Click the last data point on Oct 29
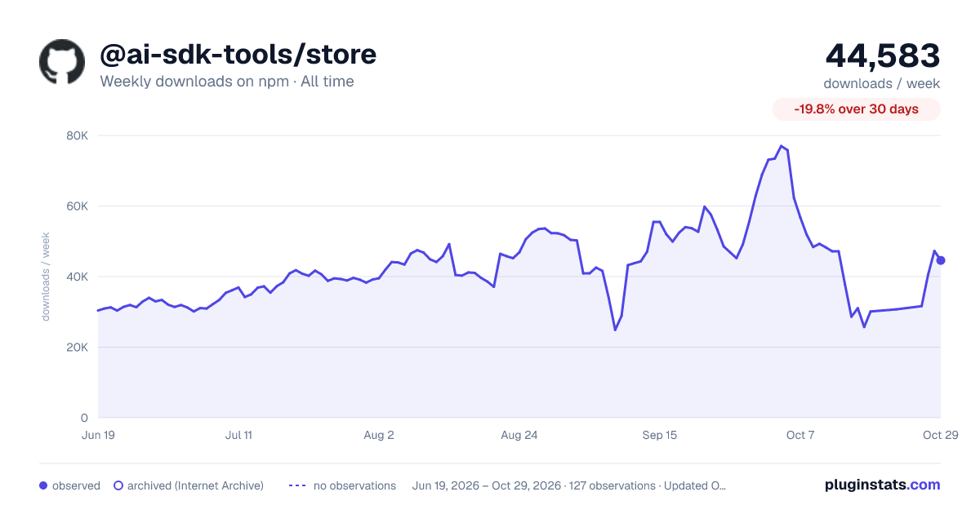 coord(941,260)
